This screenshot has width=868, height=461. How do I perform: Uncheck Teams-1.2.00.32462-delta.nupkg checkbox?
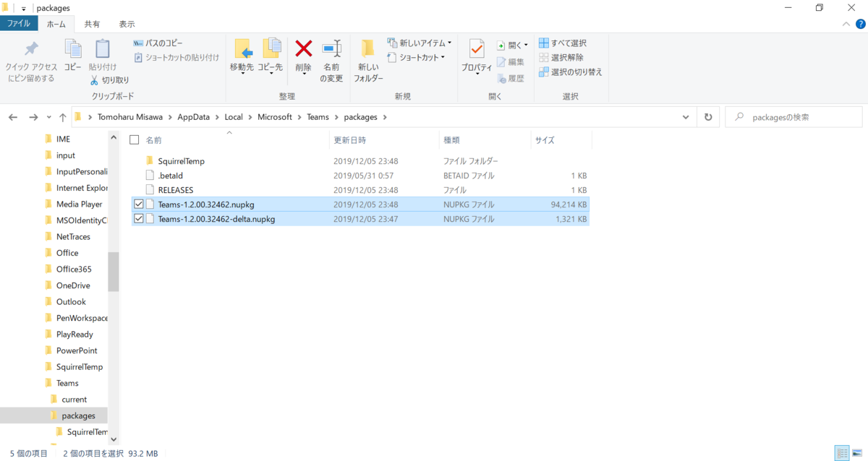(139, 219)
